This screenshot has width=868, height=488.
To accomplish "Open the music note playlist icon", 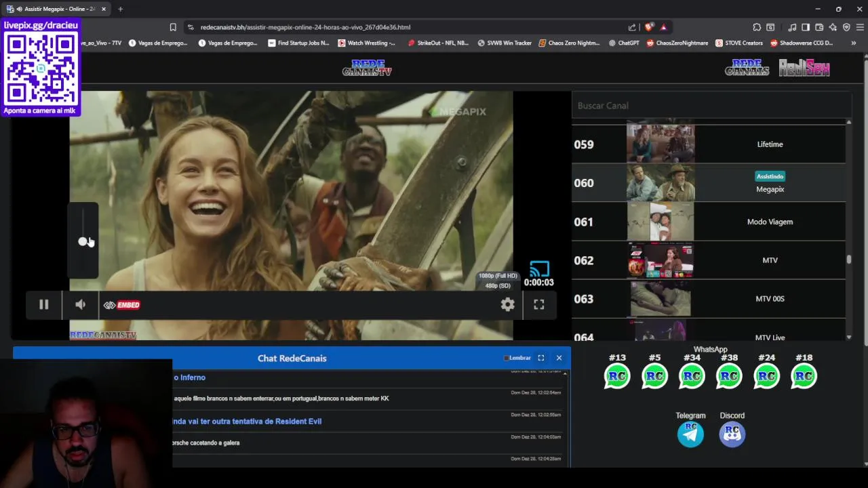I will click(x=792, y=27).
